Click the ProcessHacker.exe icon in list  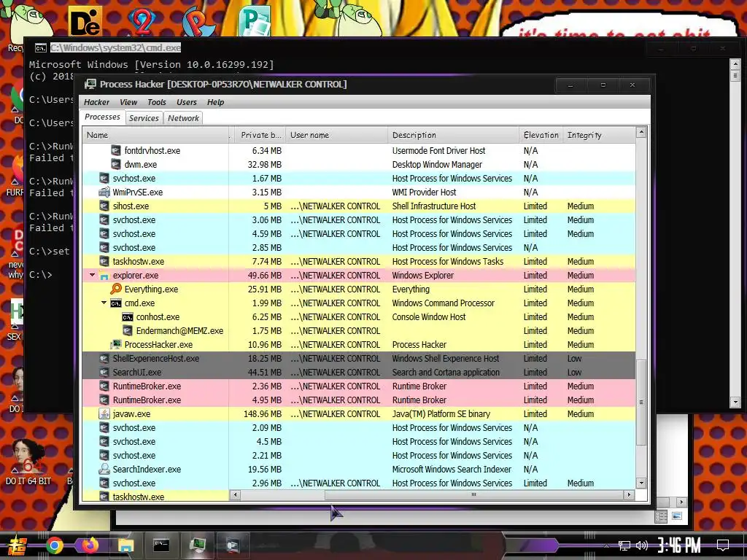pyautogui.click(x=116, y=344)
